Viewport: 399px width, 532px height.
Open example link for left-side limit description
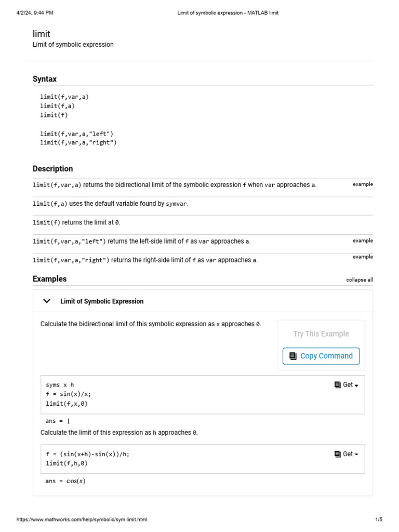363,241
